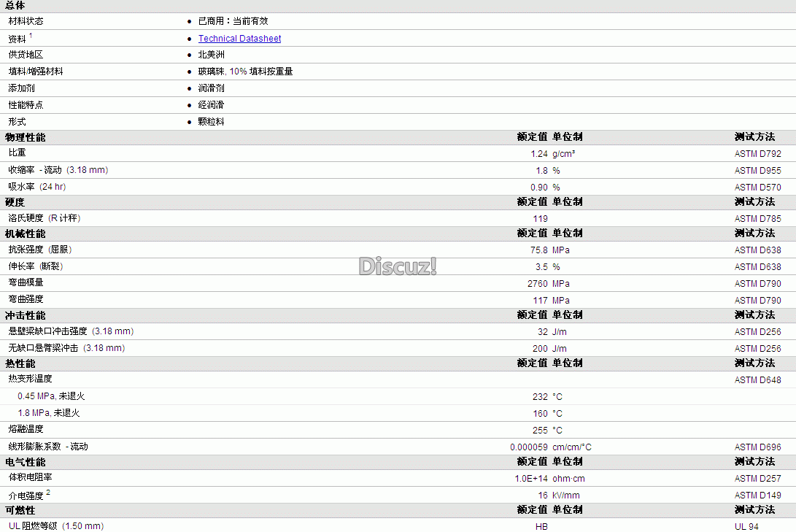Click the 添加剂 row label
The image size is (796, 532).
pyautogui.click(x=21, y=88)
